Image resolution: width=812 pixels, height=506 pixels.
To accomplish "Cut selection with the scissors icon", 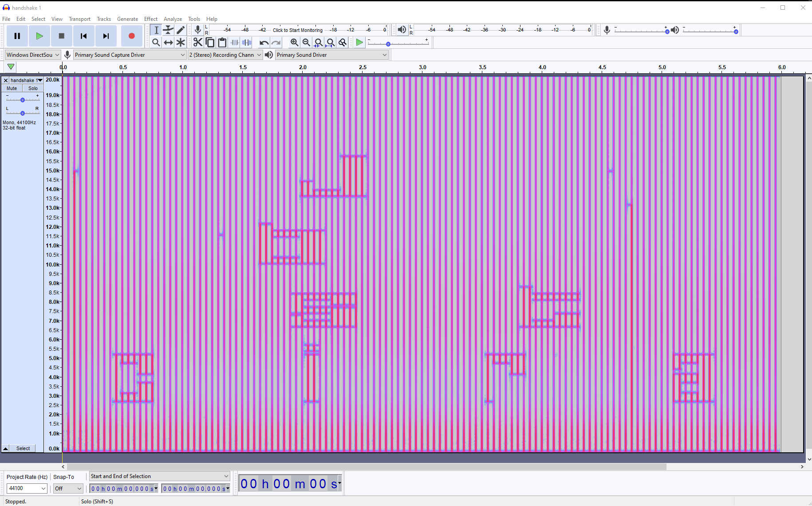I will [198, 42].
